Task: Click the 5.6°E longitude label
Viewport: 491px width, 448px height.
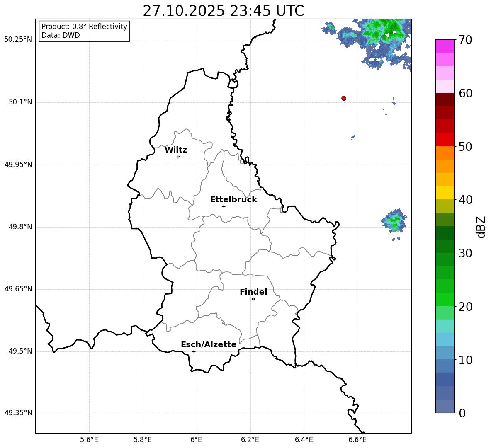Action: [89, 440]
